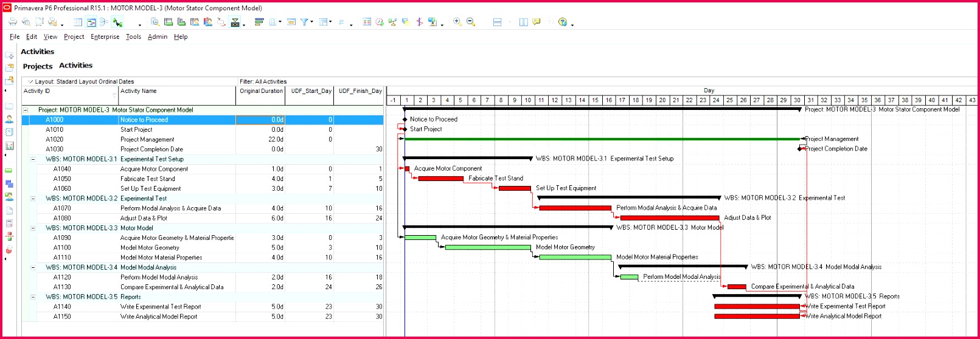Click the discussion note bubble toolbar icon
The image size is (980, 339).
point(537,22)
